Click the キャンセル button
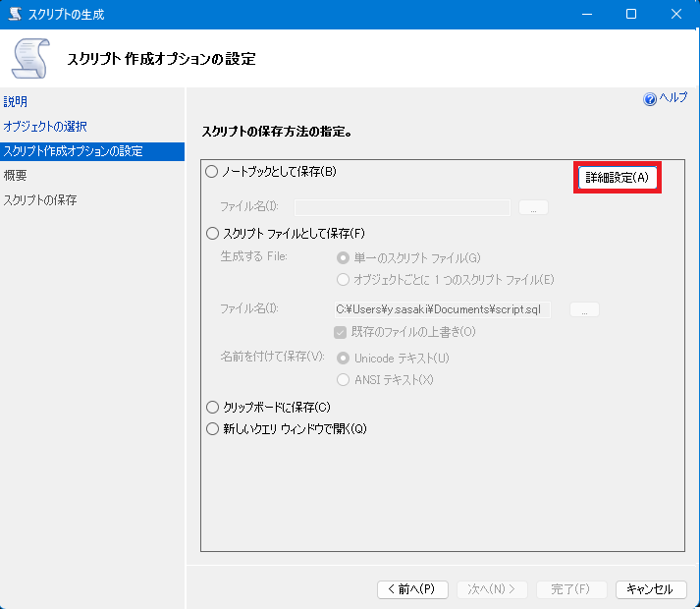Viewport: 700px width, 609px height. (x=651, y=589)
